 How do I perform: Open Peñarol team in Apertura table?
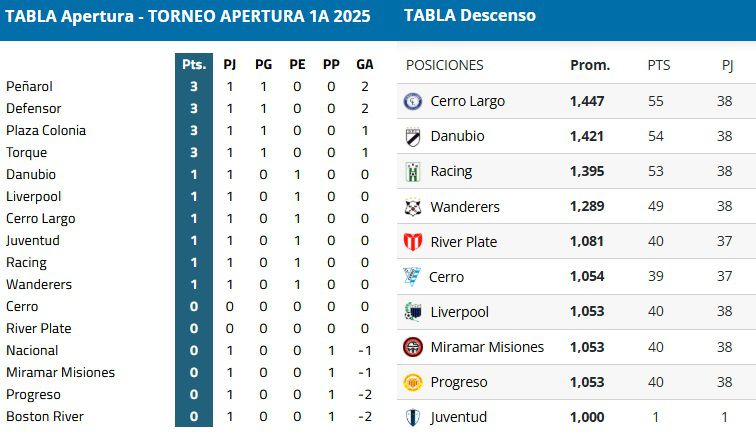coord(29,87)
